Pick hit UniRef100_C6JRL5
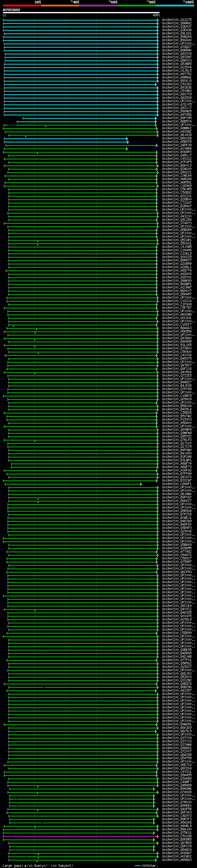Image resolution: width=197 pixels, height=868 pixels. 177,71
